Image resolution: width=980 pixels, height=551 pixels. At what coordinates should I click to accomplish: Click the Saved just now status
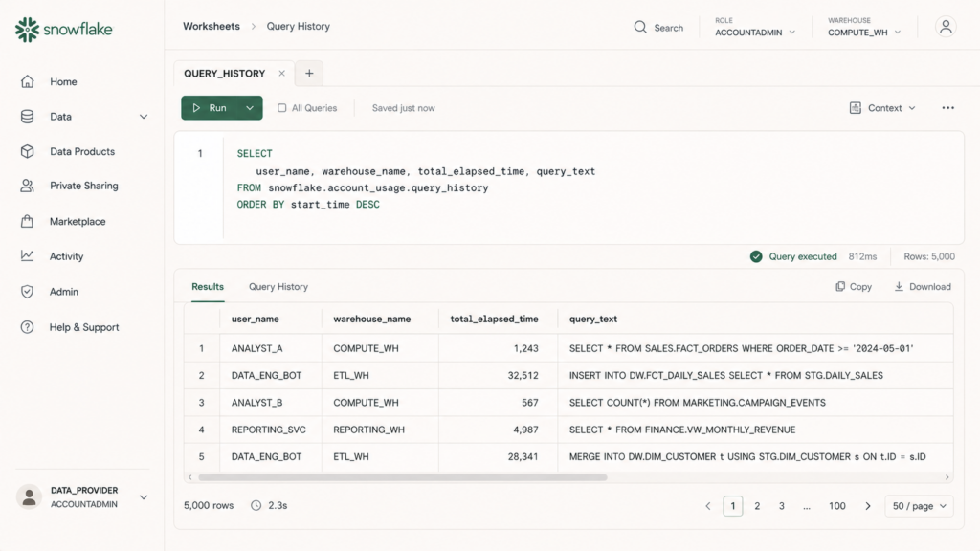403,108
